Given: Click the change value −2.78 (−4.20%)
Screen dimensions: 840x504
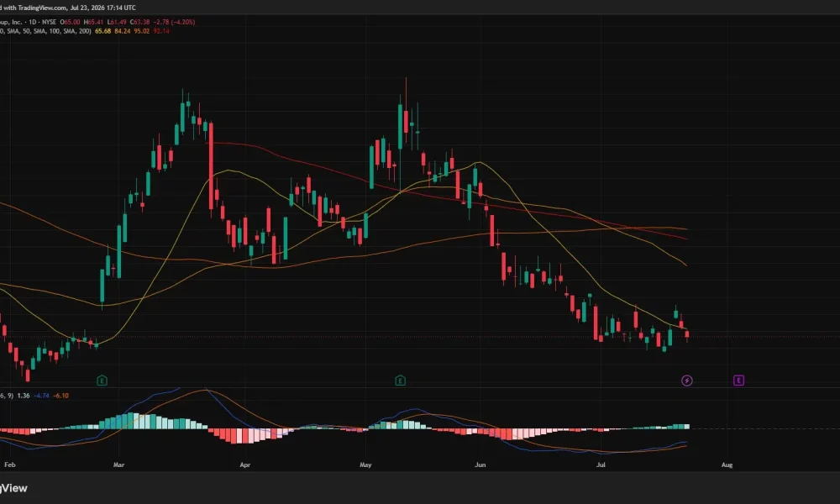Looking at the screenshot, I should coord(174,22).
